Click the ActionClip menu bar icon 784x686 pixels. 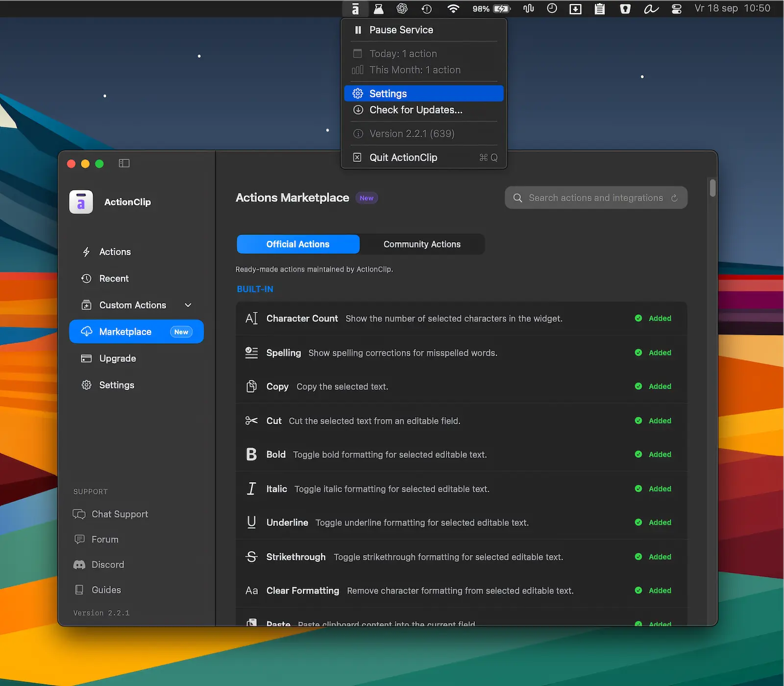point(356,9)
